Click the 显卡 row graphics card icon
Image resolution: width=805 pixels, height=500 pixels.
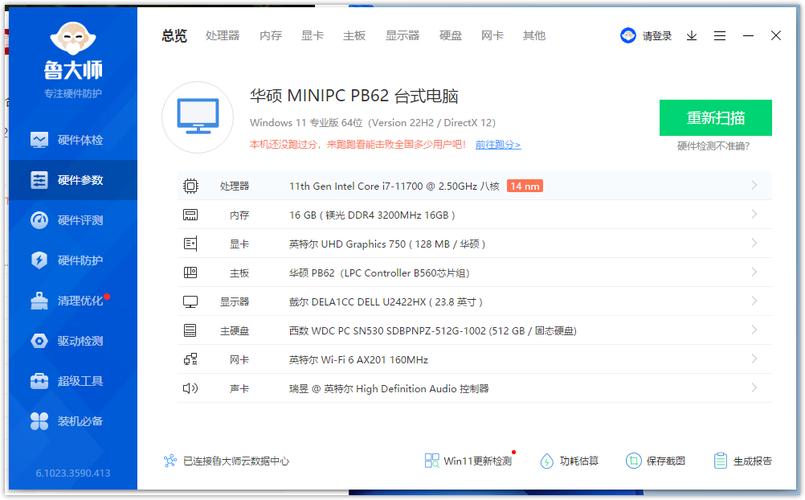190,243
